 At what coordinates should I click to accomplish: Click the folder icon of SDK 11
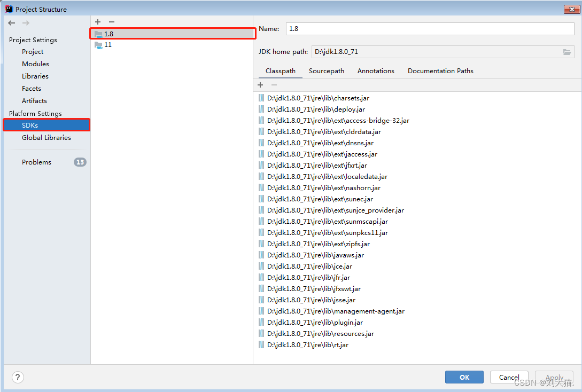pos(98,45)
